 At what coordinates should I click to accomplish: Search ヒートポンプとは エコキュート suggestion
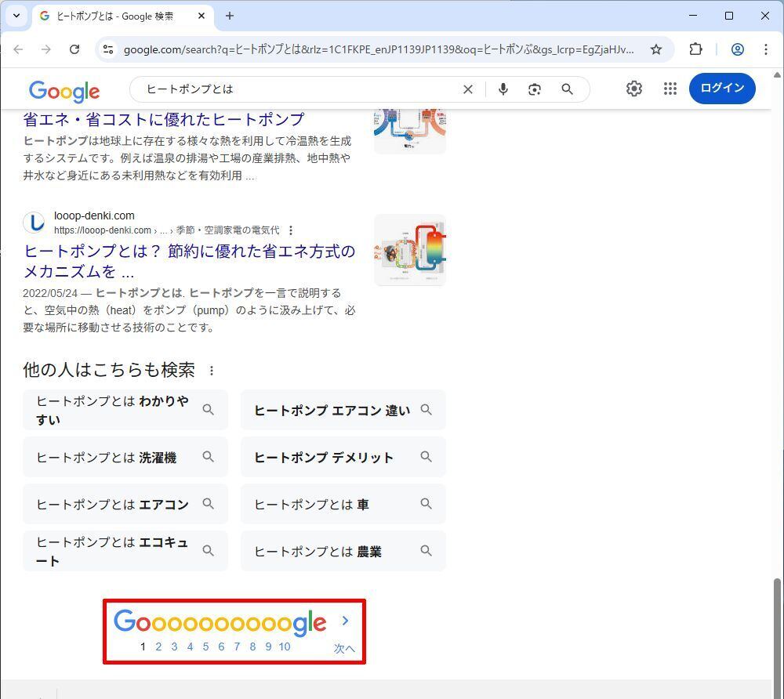point(125,551)
